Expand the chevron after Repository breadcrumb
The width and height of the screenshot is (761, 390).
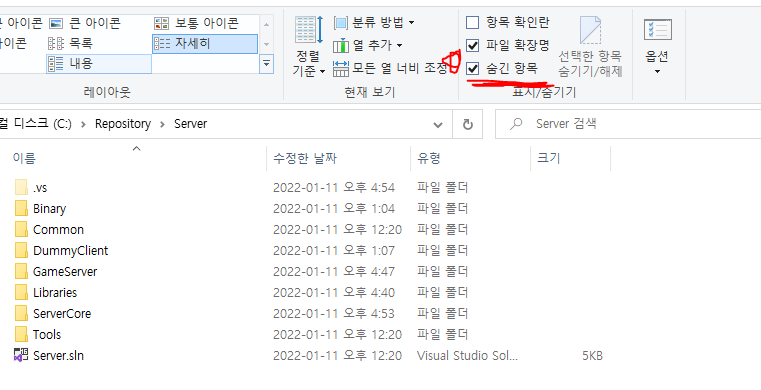[163, 125]
